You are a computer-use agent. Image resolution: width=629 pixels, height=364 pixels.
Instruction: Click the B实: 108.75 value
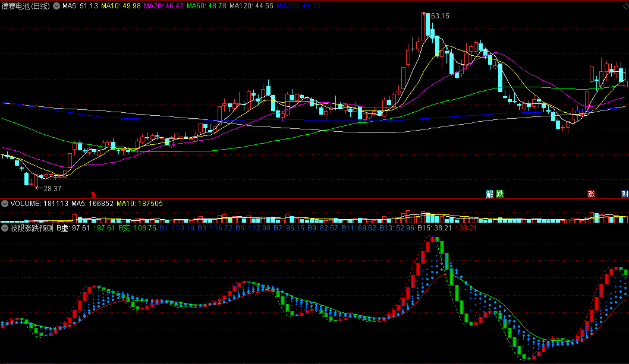(137, 228)
